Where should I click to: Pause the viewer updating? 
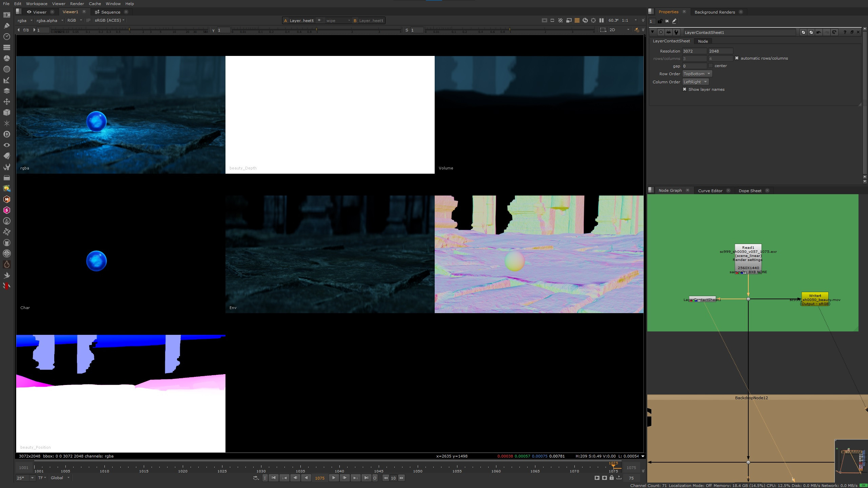click(601, 20)
